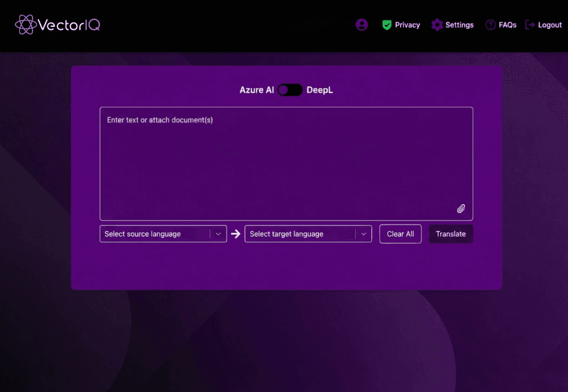Expand the chevron on source language selector
Image resolution: width=568 pixels, height=392 pixels.
click(218, 233)
